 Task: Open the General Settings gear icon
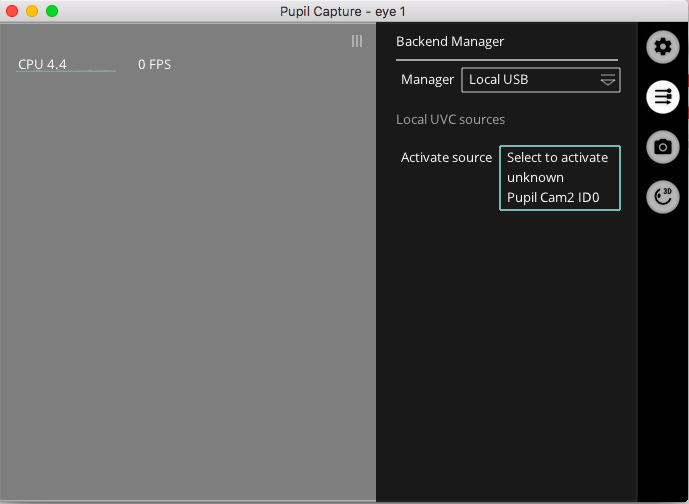pos(663,47)
